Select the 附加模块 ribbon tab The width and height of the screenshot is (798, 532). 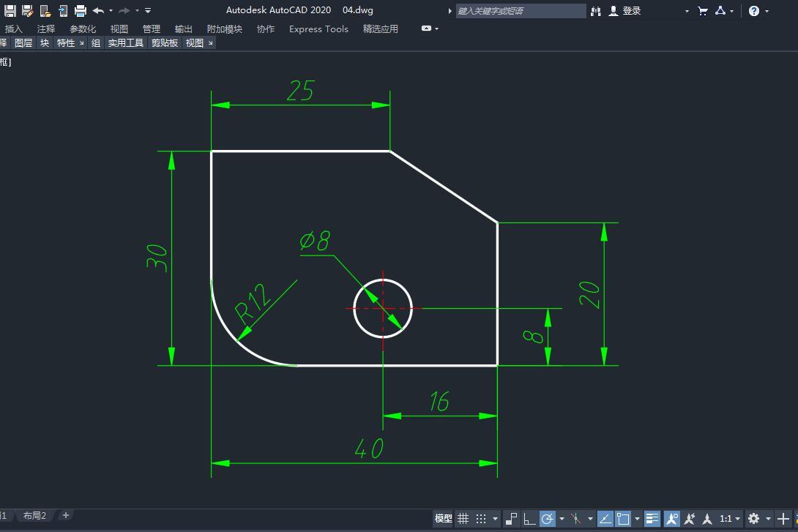225,29
